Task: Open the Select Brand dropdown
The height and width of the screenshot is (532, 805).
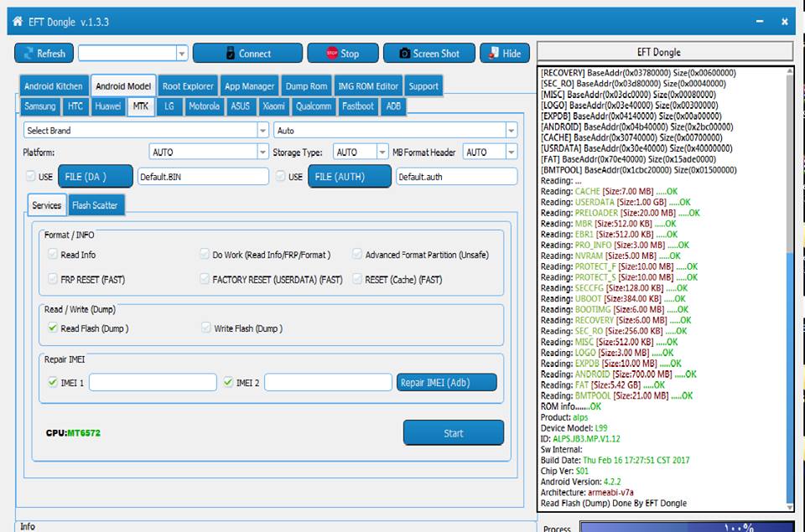Action: click(x=262, y=131)
